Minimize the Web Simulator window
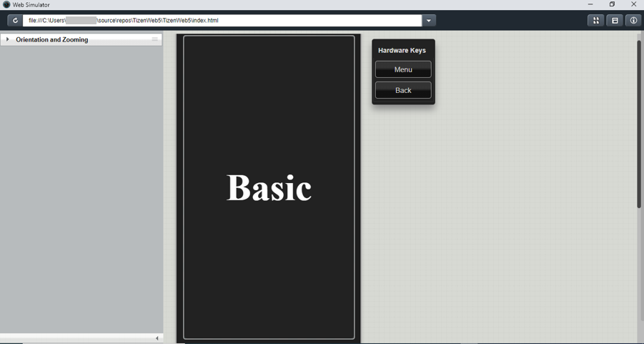644x344 pixels. click(x=590, y=5)
